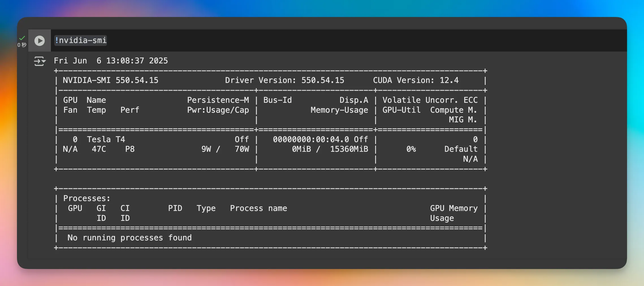Click the Processes: section header
This screenshot has height=286, width=644.
click(x=87, y=199)
